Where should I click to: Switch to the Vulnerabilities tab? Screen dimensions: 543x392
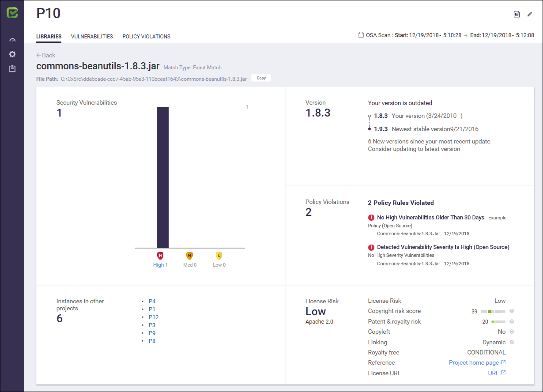tap(92, 37)
